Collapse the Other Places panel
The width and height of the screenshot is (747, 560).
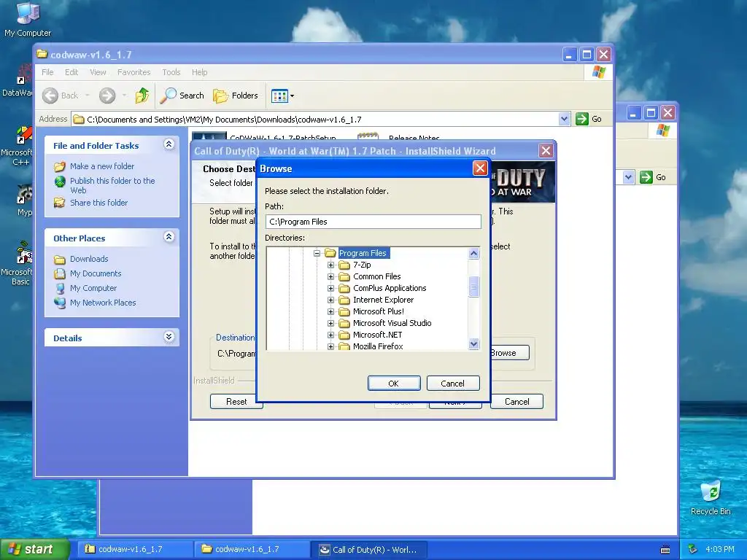(x=169, y=237)
